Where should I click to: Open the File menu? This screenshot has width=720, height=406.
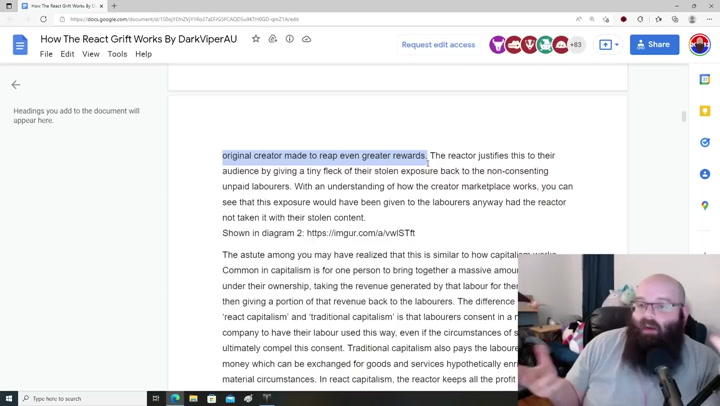click(46, 54)
